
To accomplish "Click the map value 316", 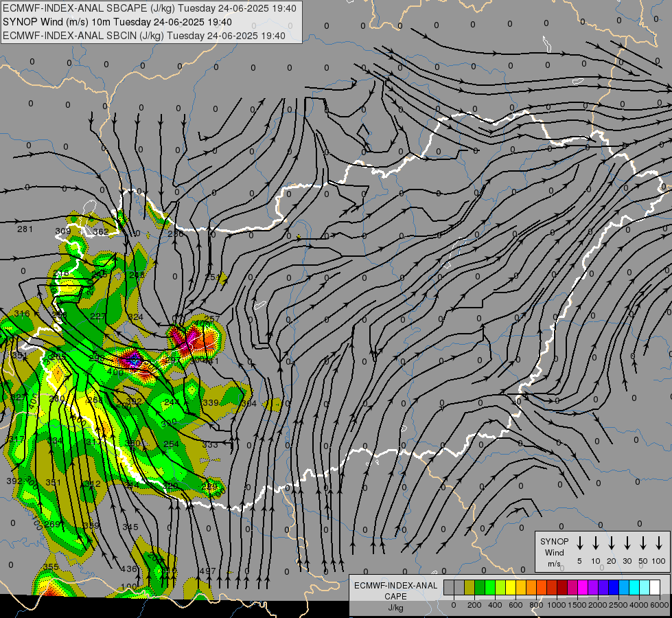I will 22,314.
